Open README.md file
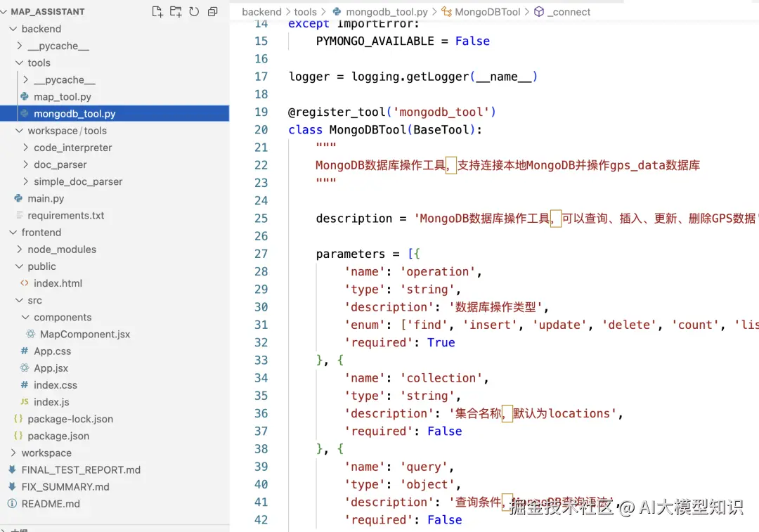This screenshot has width=759, height=532. [51, 503]
